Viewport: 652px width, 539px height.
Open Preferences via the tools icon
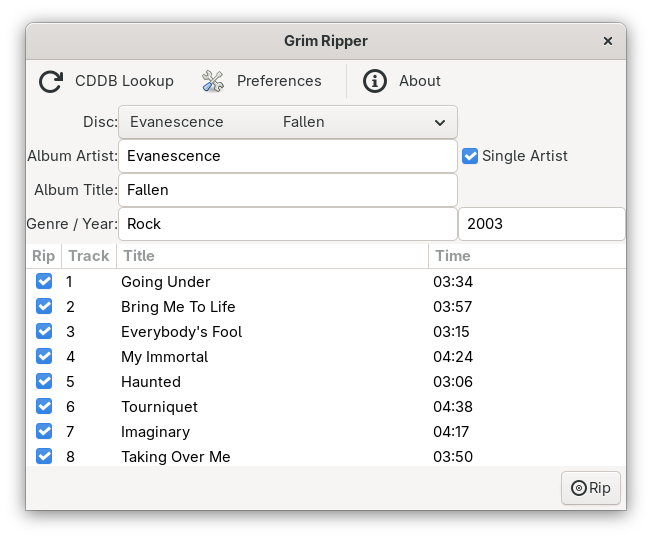click(212, 81)
